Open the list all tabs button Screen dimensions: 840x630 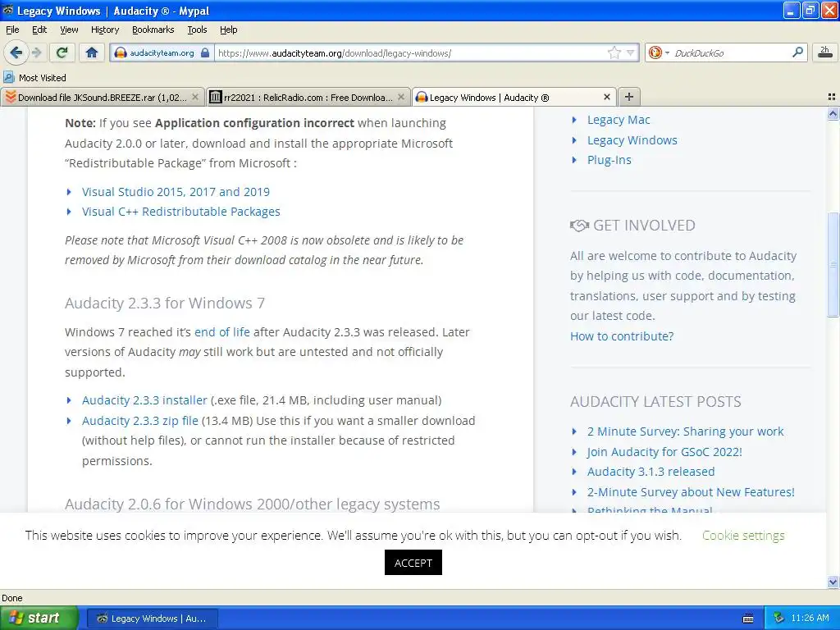(x=832, y=97)
